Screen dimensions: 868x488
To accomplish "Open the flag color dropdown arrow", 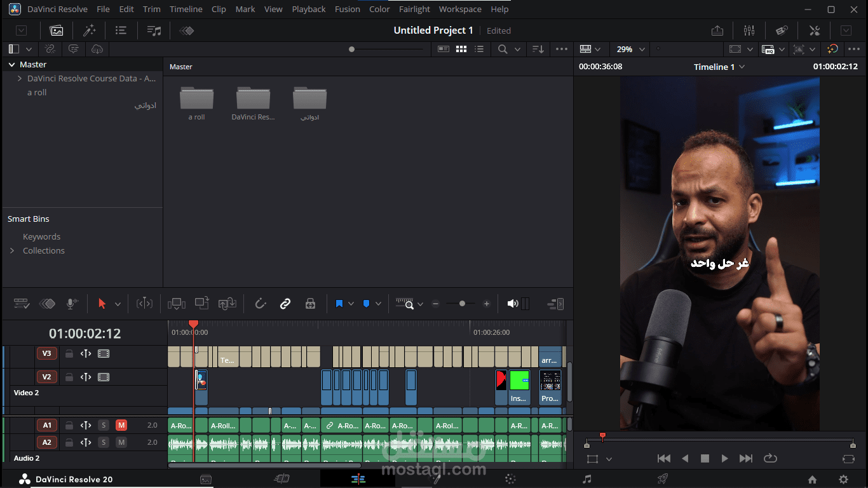I will tap(351, 304).
